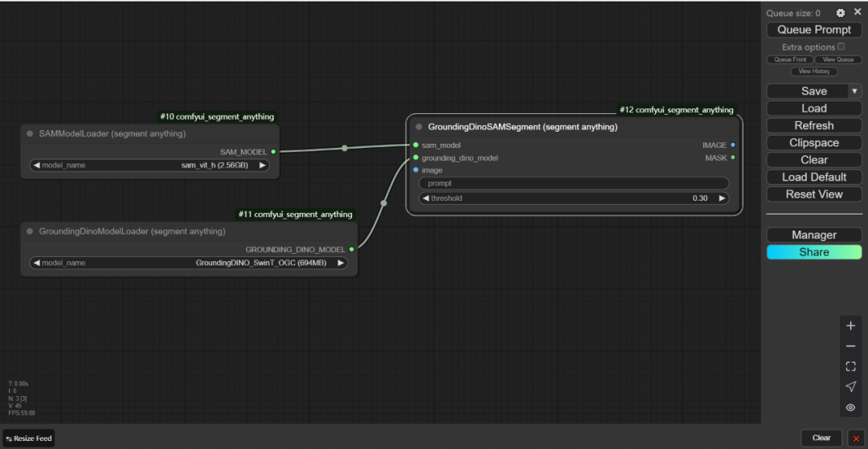
Task: Clear the workflow from the menu panel
Action: (x=813, y=160)
